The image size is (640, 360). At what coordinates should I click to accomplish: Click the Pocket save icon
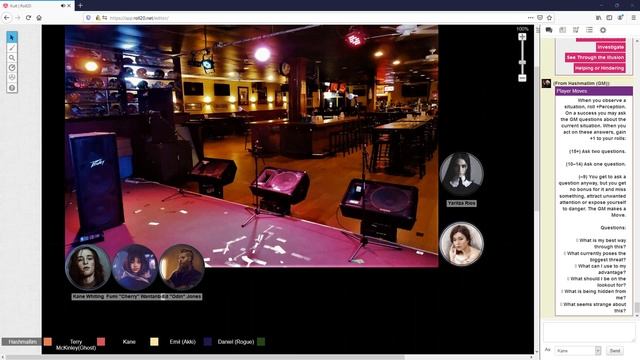(540, 18)
